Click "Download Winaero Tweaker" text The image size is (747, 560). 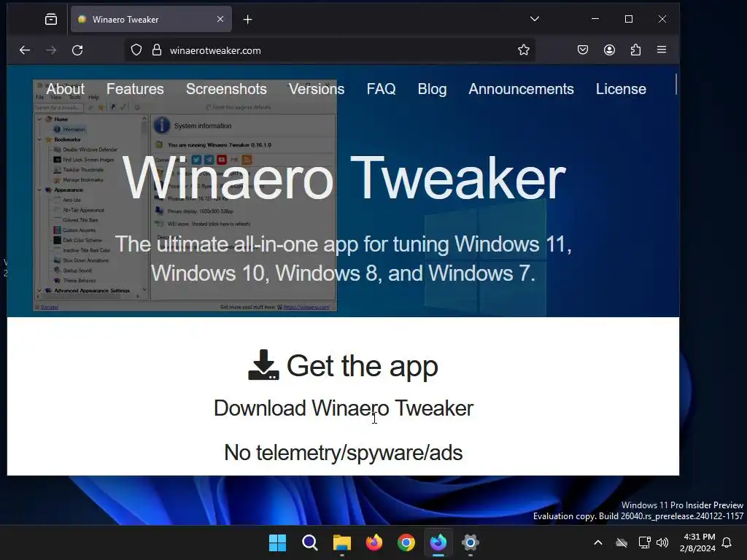(x=344, y=408)
